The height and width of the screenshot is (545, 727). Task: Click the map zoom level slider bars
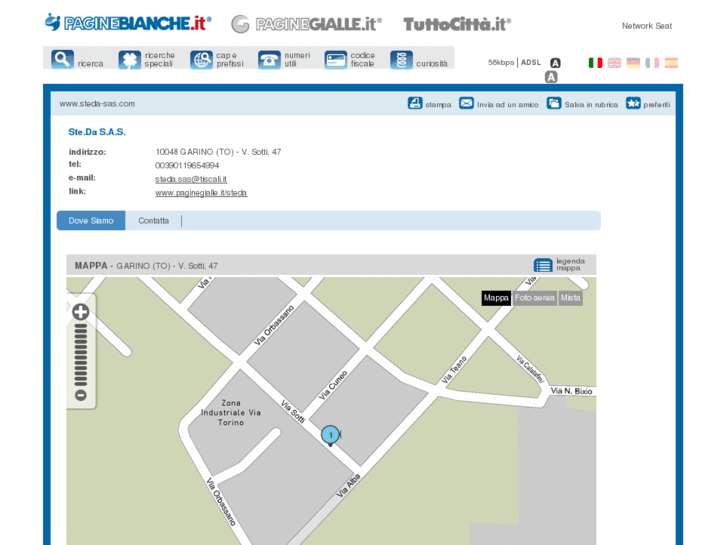tap(81, 355)
